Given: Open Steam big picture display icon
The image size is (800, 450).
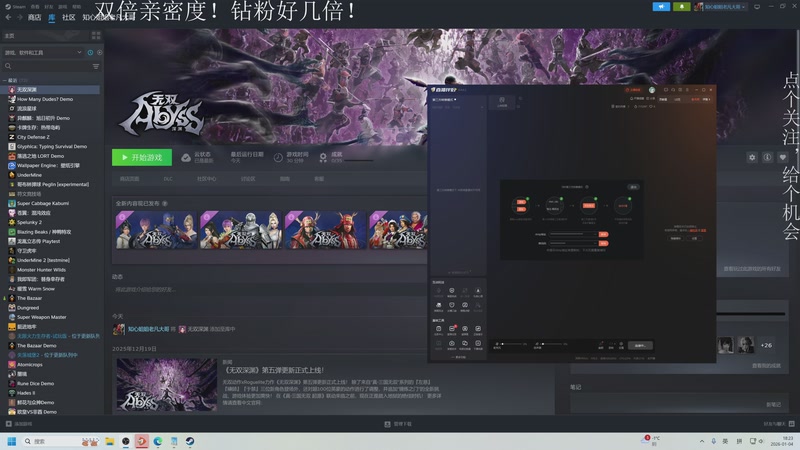Looking at the screenshot, I should point(757,7).
